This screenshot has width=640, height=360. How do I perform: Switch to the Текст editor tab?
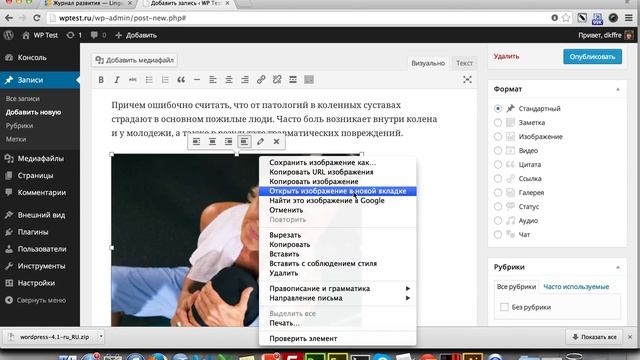[464, 63]
